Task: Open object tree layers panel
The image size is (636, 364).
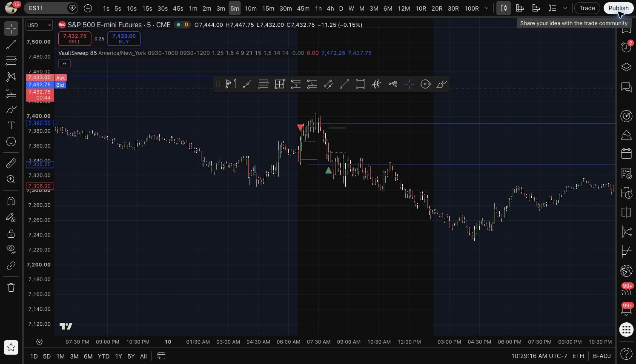Action: (x=626, y=67)
